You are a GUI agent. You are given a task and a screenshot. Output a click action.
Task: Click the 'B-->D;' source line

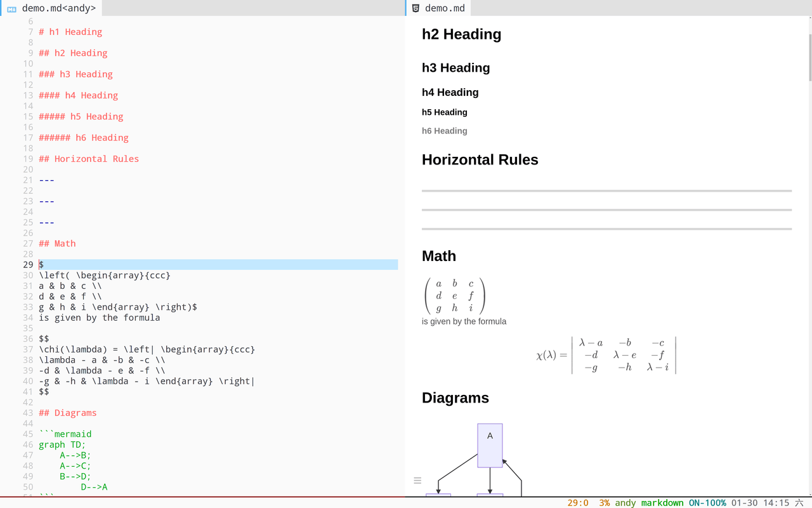[75, 476]
